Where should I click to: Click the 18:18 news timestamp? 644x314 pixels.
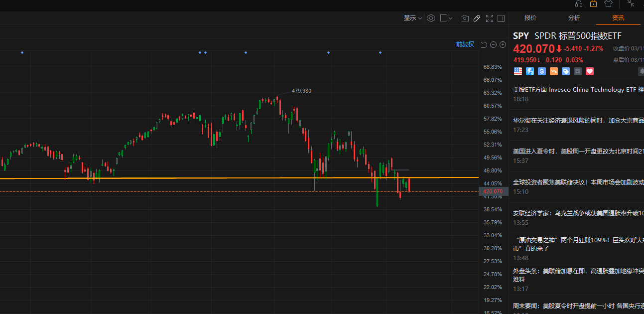click(x=520, y=99)
